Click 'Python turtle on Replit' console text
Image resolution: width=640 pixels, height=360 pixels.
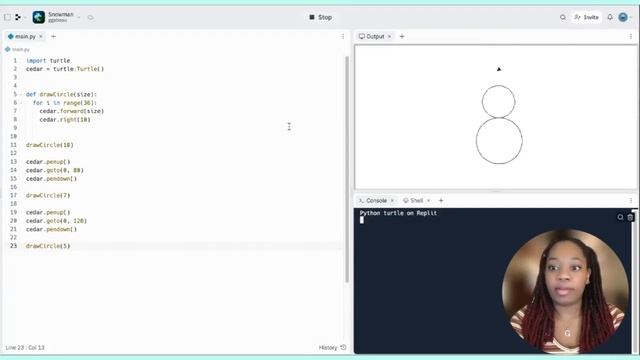(x=398, y=213)
